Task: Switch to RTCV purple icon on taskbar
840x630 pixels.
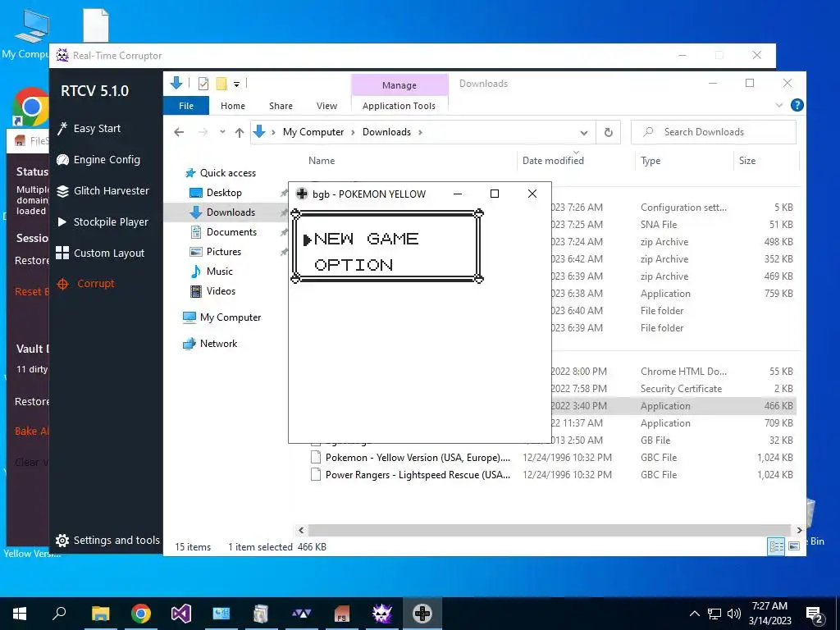Action: point(382,614)
